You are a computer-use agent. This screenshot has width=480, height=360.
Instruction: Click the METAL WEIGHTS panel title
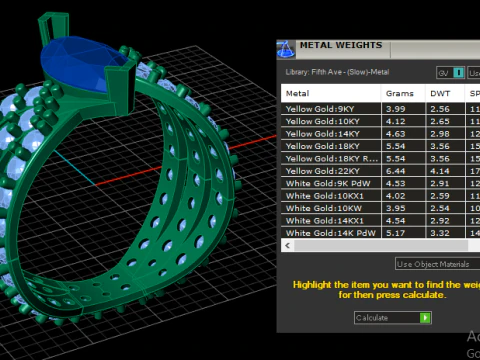pyautogui.click(x=341, y=45)
